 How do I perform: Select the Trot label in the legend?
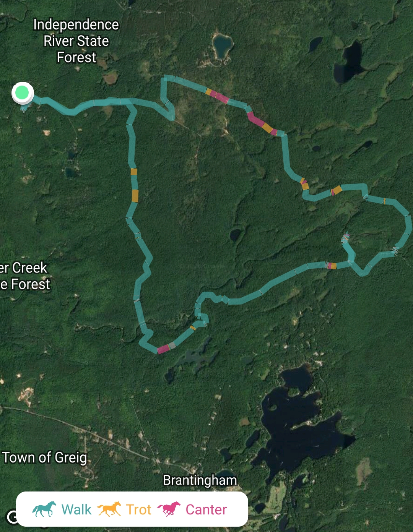139,509
